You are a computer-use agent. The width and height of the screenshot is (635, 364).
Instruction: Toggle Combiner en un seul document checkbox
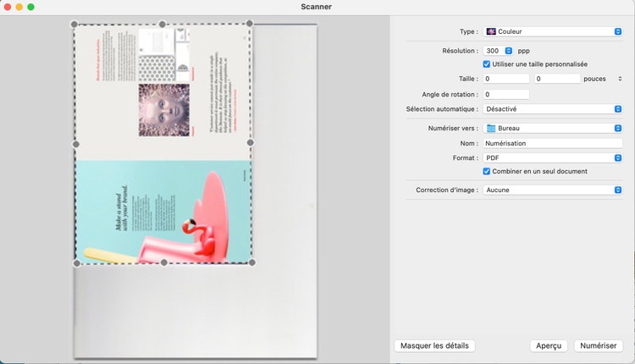click(486, 171)
